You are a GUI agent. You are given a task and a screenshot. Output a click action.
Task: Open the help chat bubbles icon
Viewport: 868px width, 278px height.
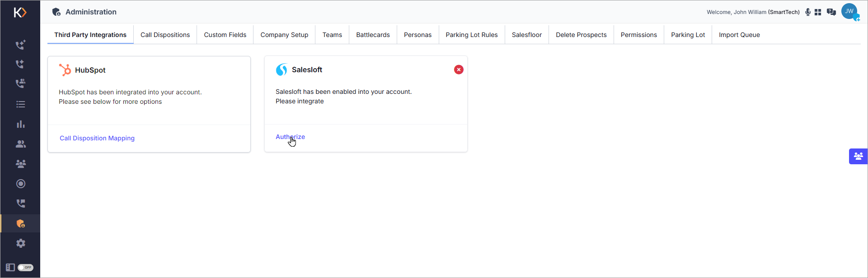point(831,12)
